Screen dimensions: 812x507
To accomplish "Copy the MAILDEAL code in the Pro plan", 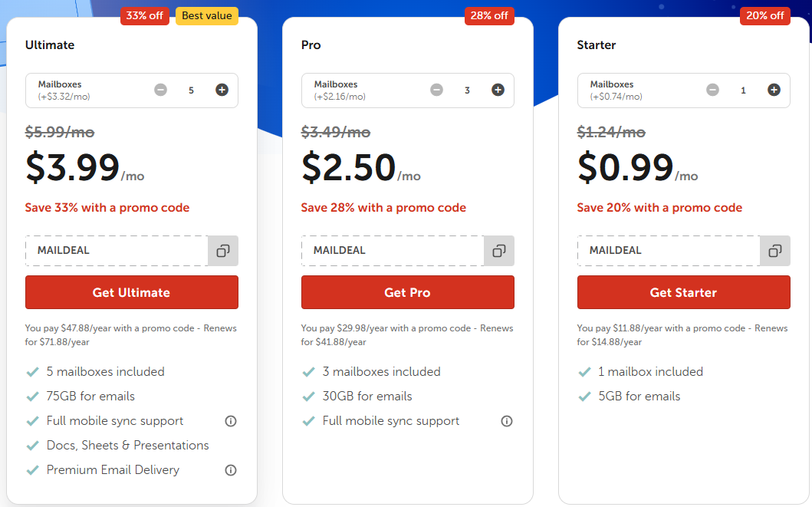I will click(498, 250).
